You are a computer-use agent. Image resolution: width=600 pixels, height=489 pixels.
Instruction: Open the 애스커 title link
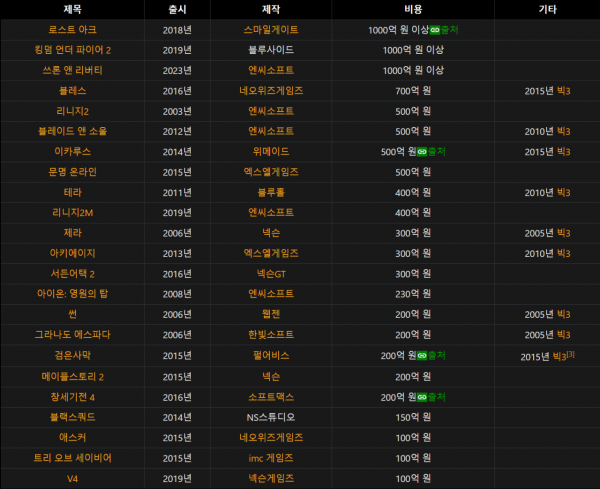[72, 437]
